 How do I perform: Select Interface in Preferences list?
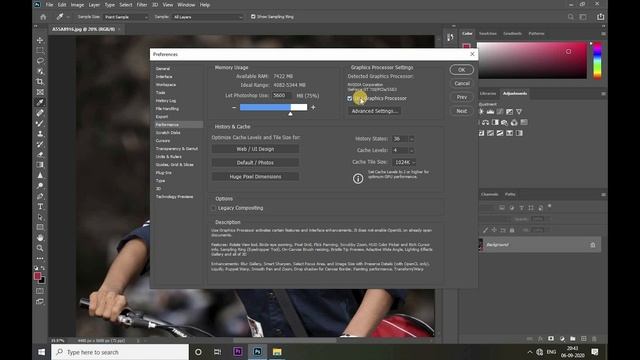coord(164,77)
